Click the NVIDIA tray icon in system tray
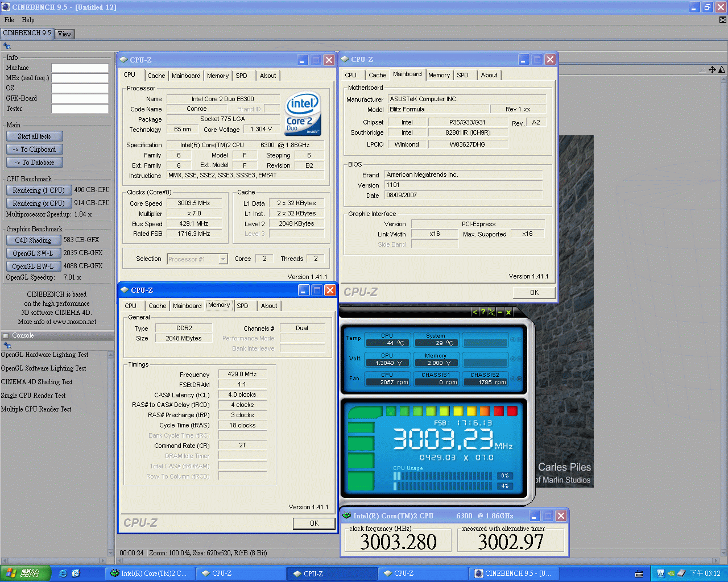 [671, 573]
